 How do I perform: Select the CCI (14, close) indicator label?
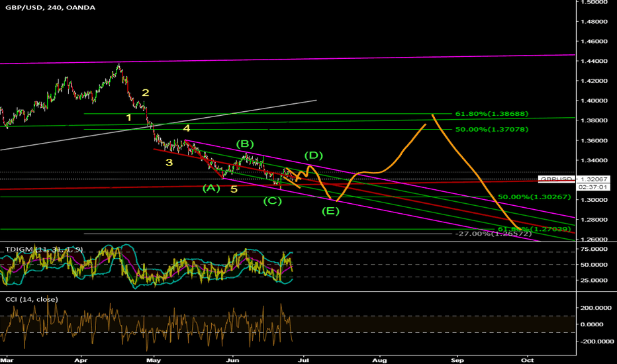click(x=32, y=299)
